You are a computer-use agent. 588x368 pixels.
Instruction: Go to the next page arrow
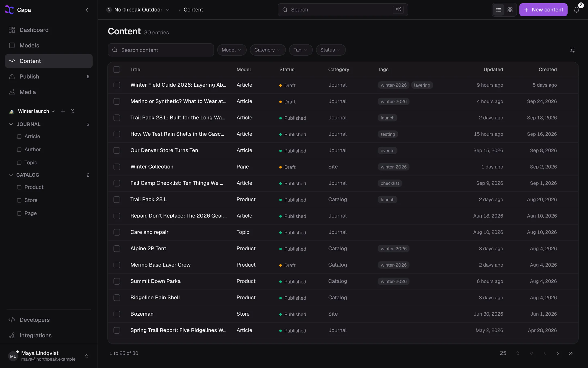click(558, 353)
